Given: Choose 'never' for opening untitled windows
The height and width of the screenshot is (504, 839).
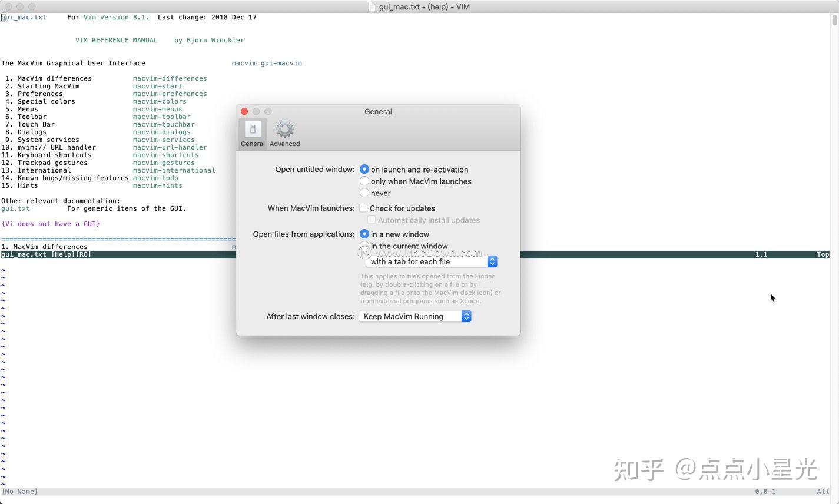Looking at the screenshot, I should (x=364, y=193).
